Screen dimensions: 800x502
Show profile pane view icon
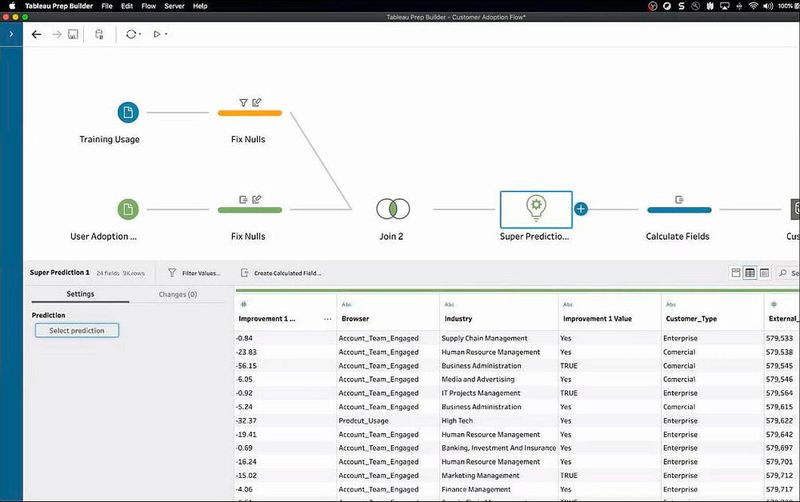click(736, 273)
